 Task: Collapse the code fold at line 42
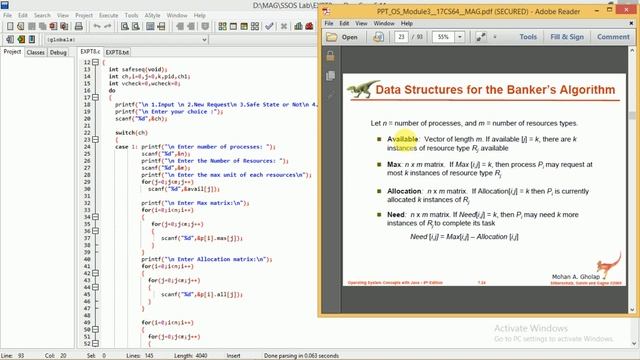(96, 273)
